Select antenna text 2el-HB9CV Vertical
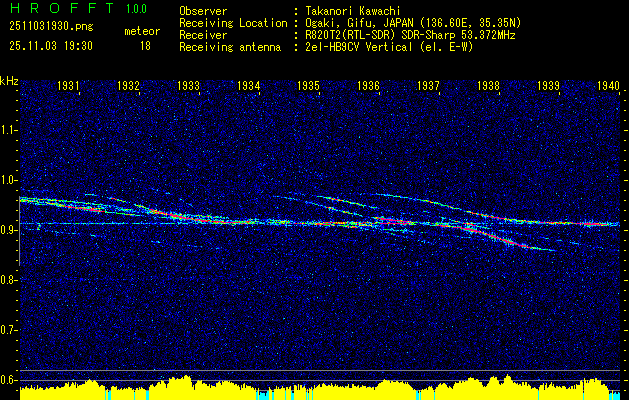This screenshot has height=400, width=629. 359,47
